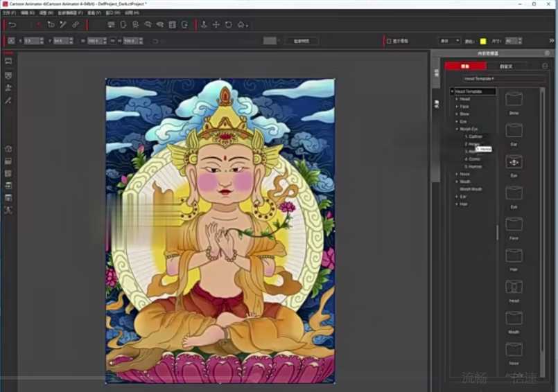This screenshot has width=558, height=392.
Task: Click the round button in content manager title bar
Action: tap(547, 53)
